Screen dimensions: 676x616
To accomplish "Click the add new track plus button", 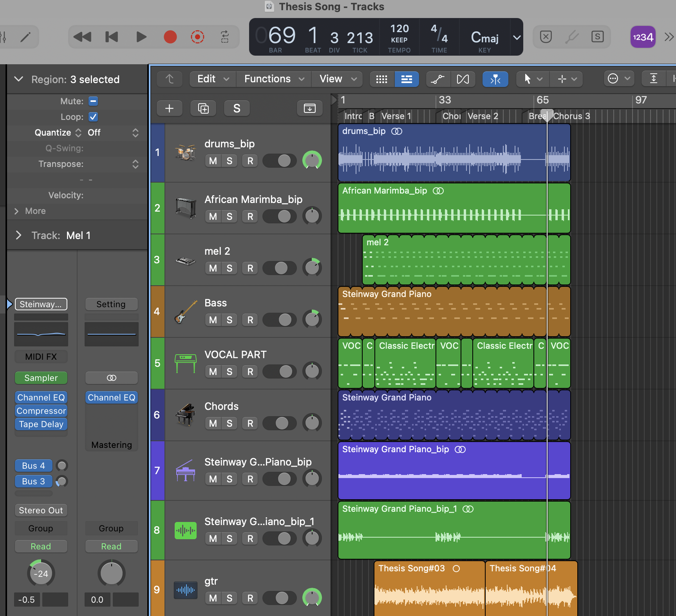I will pos(169,109).
